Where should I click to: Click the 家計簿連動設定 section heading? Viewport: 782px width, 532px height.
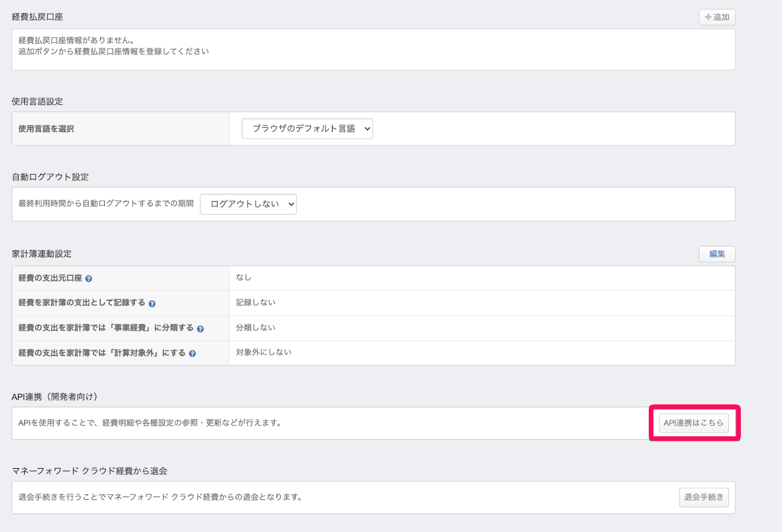point(42,254)
